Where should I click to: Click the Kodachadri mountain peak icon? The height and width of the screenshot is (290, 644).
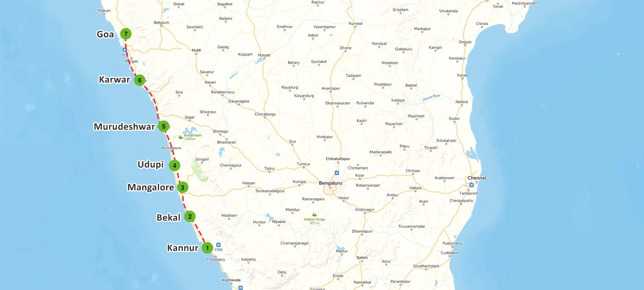point(181,137)
